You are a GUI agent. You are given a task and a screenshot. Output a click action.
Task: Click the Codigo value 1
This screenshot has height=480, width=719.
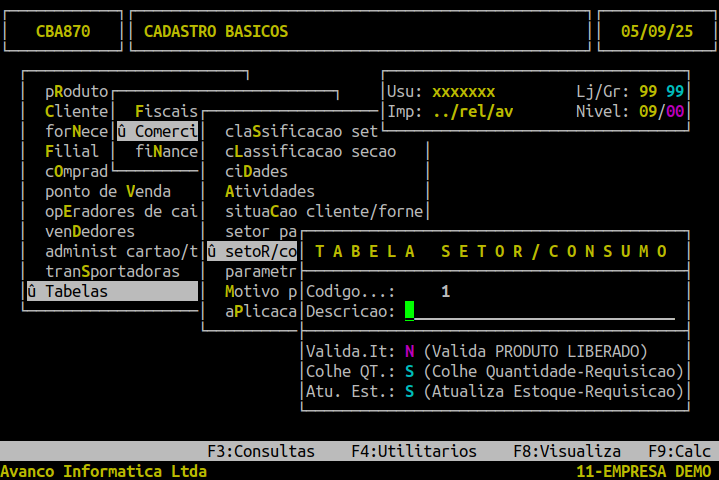445,292
